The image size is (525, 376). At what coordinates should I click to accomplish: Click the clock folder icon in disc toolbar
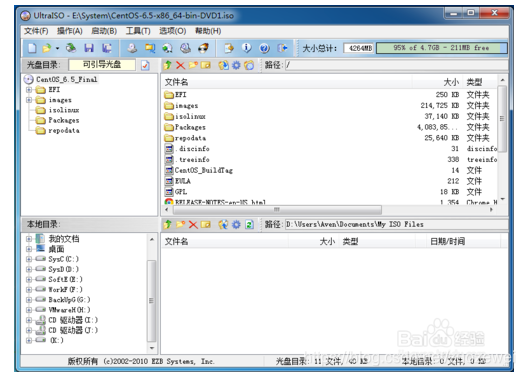pyautogui.click(x=249, y=65)
